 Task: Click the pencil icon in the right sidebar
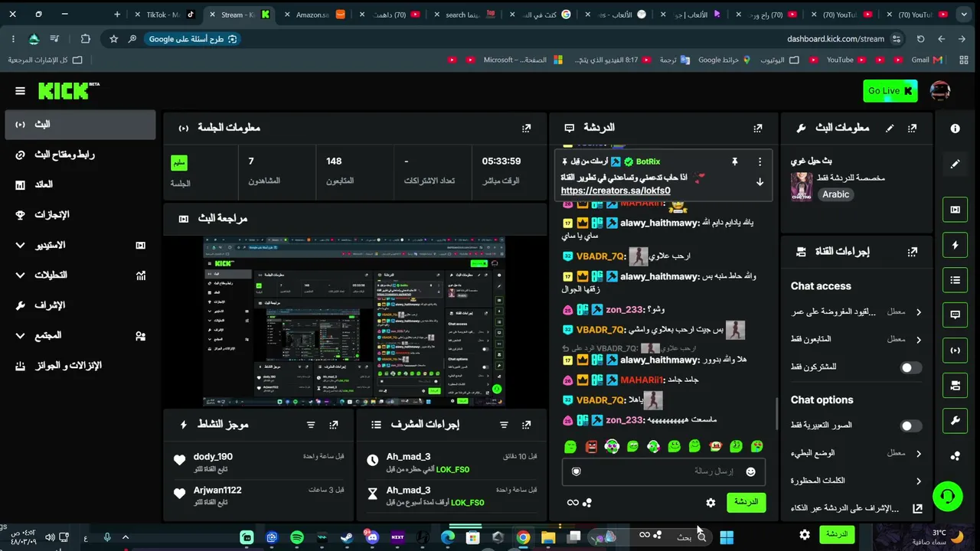coord(955,164)
